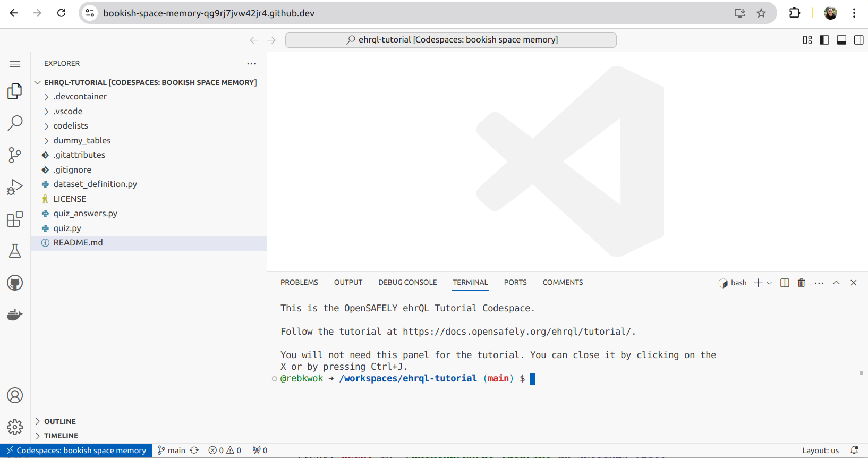Open Run and Debug view
Screen dimensions: 868x458
point(15,187)
